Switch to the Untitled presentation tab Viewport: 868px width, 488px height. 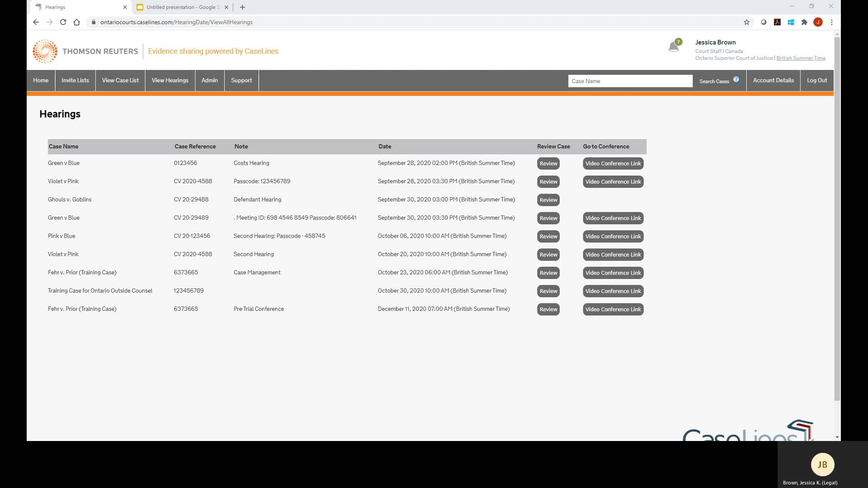point(181,7)
